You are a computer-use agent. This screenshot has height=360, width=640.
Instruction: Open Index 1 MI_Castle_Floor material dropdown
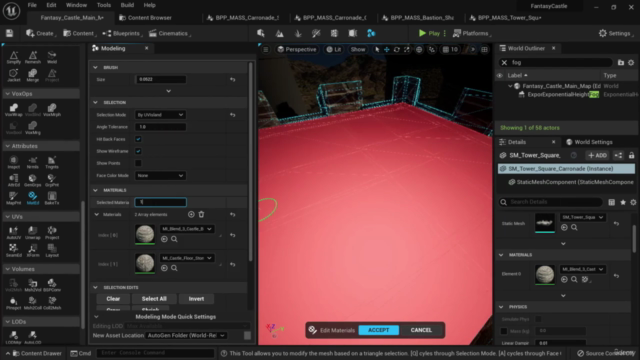tap(187, 258)
